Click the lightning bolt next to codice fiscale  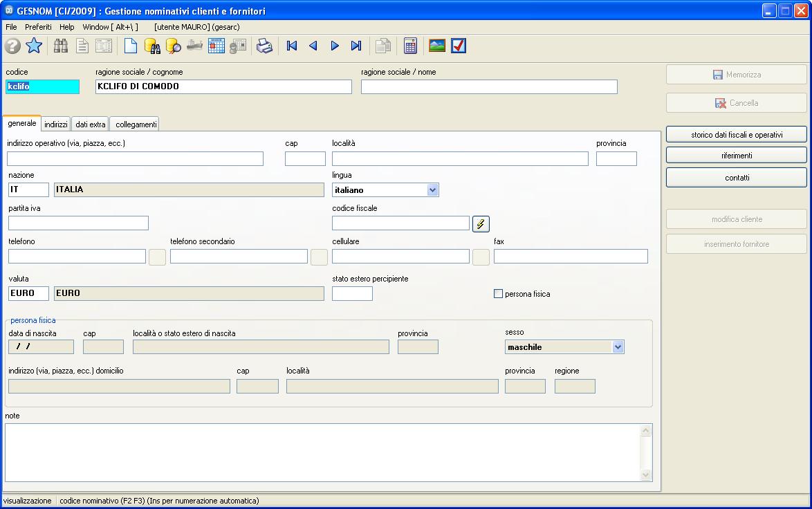pyautogui.click(x=481, y=224)
